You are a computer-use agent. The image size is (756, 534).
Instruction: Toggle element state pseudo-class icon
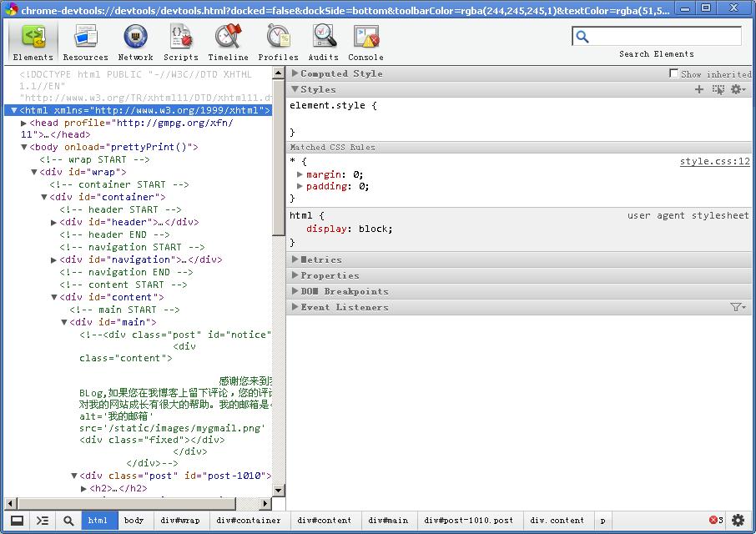tap(719, 89)
